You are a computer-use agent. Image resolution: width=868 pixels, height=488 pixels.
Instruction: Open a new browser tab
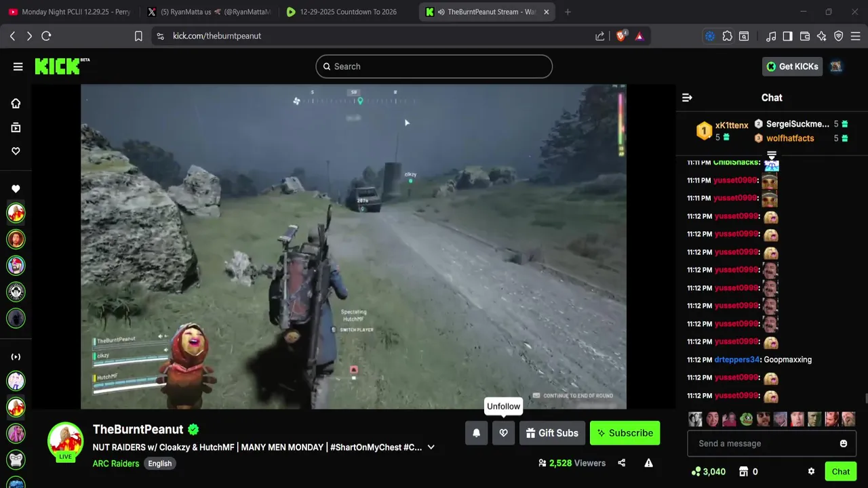568,12
